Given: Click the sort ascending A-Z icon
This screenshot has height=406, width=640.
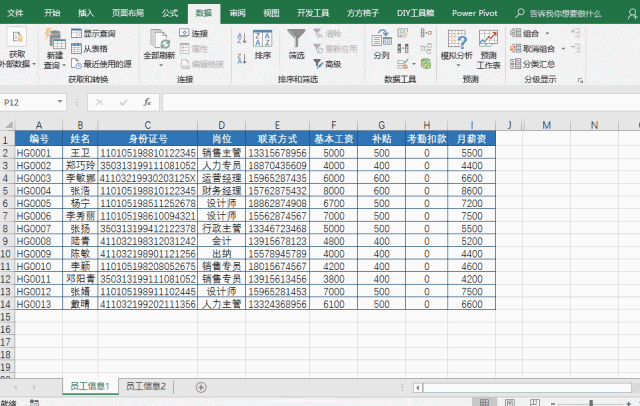Looking at the screenshot, I should pos(240,34).
